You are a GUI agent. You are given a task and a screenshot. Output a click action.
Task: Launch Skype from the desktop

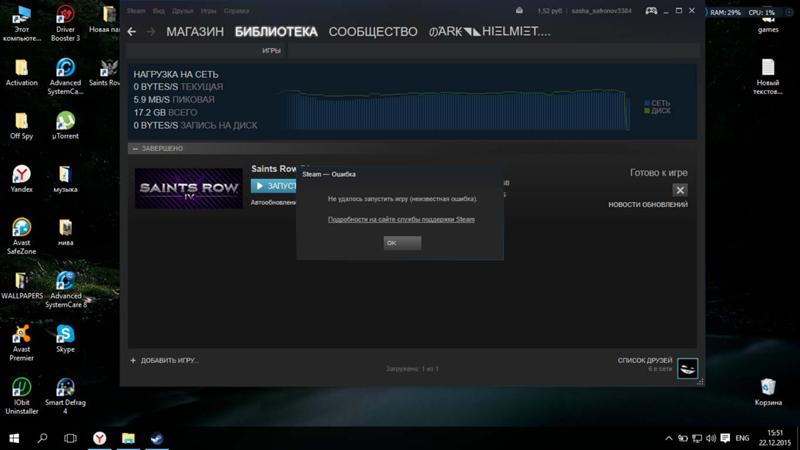click(65, 338)
